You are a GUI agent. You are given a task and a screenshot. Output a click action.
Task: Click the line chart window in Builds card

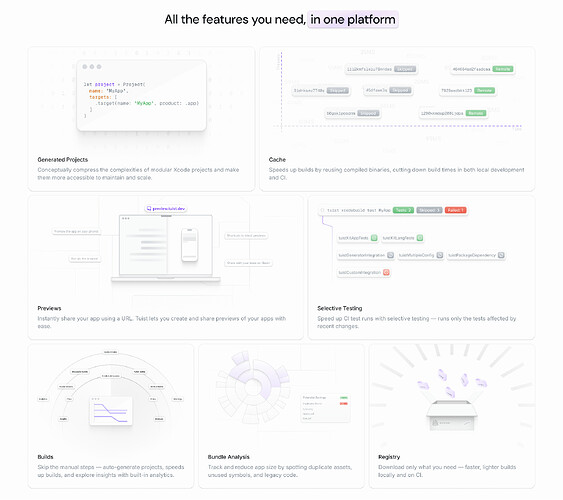point(111,411)
